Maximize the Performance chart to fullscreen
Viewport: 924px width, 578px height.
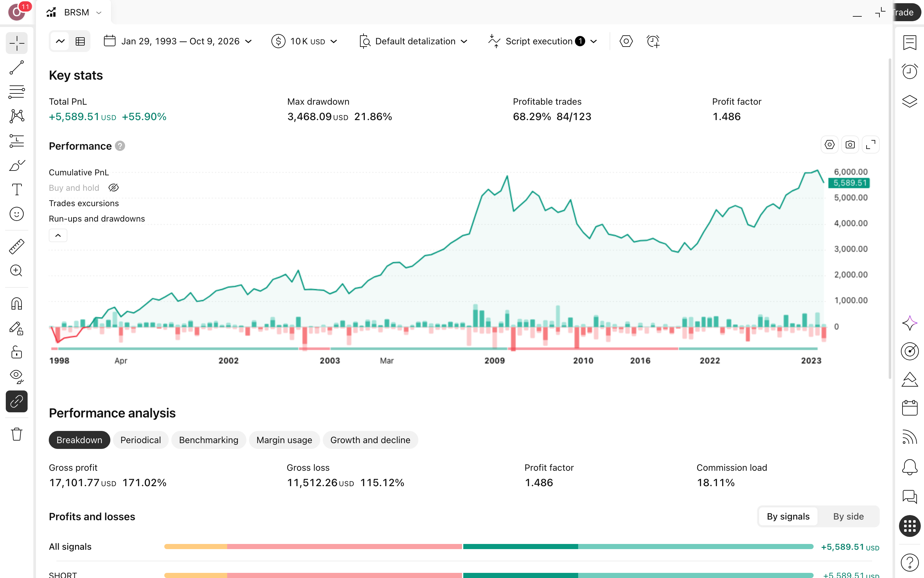pos(870,145)
